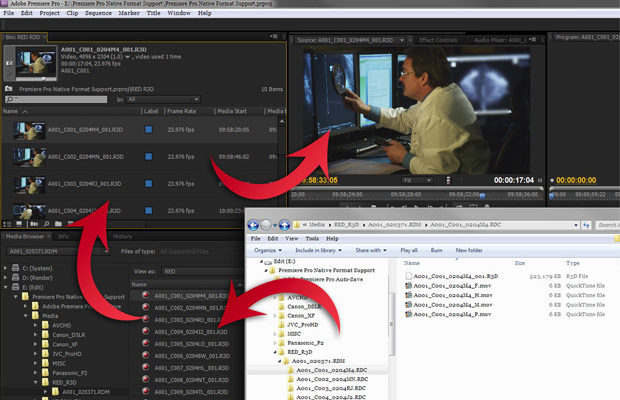Select the A001_C002_0204MN.RDC folder in the Explorer tree
The width and height of the screenshot is (620, 400).
point(332,379)
